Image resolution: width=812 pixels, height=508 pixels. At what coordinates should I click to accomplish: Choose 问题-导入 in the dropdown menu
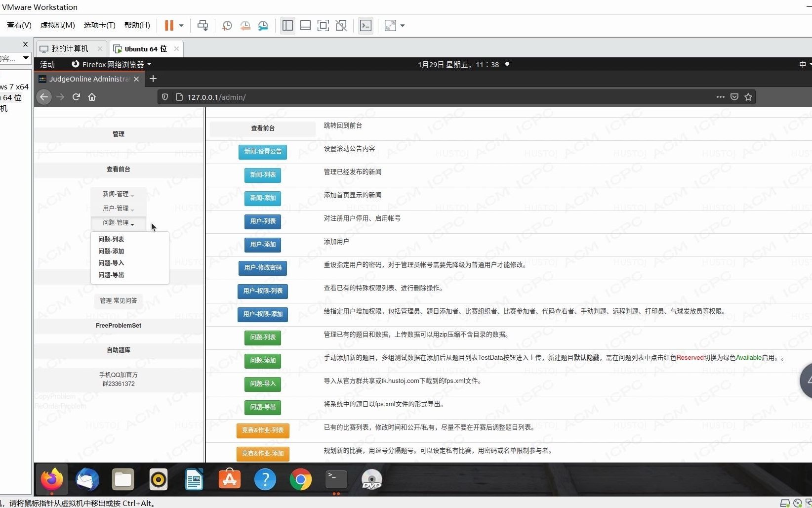(111, 263)
